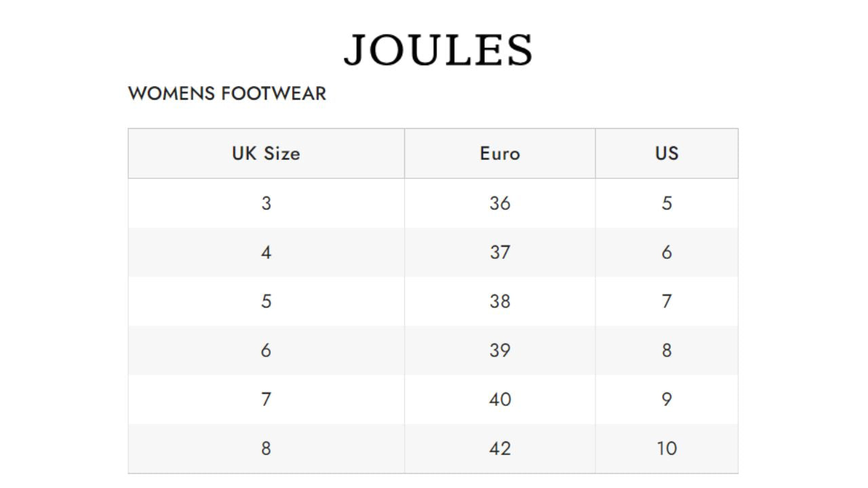Click the UK size 4 cell

pos(266,252)
